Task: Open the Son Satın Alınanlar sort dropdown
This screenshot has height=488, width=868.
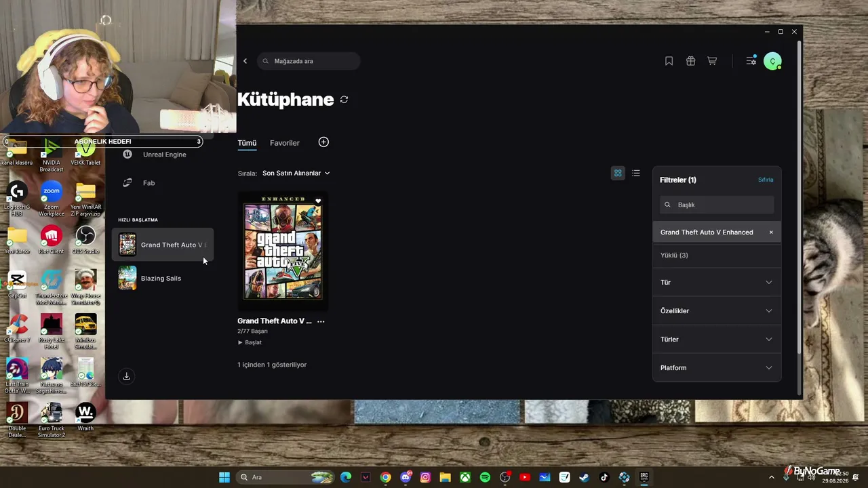Action: pyautogui.click(x=296, y=174)
